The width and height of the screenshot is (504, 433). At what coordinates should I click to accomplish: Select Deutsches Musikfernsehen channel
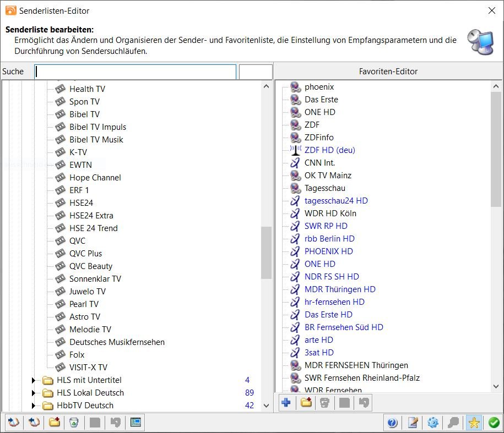pos(117,342)
